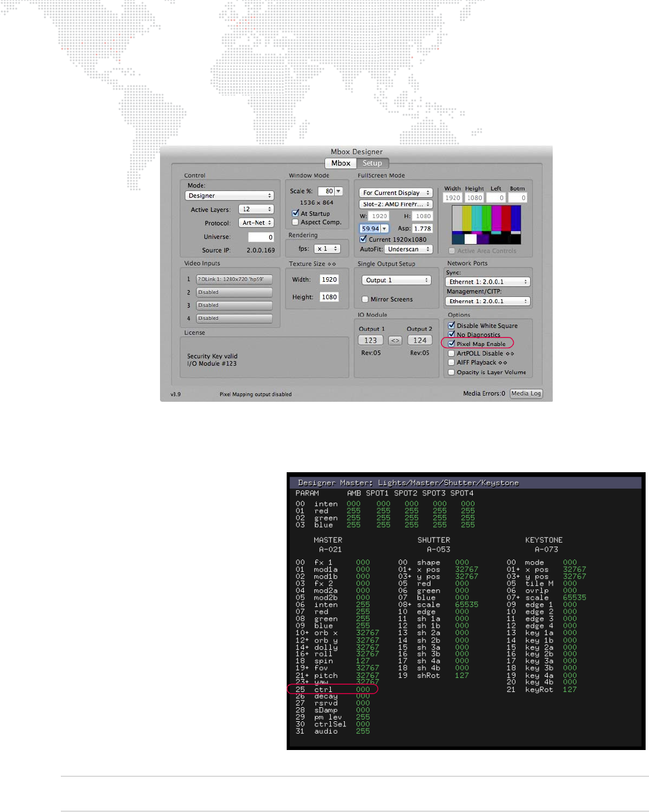Click Video Input 1 DLink button
Viewport: 649px width, 812px height.
pos(234,279)
